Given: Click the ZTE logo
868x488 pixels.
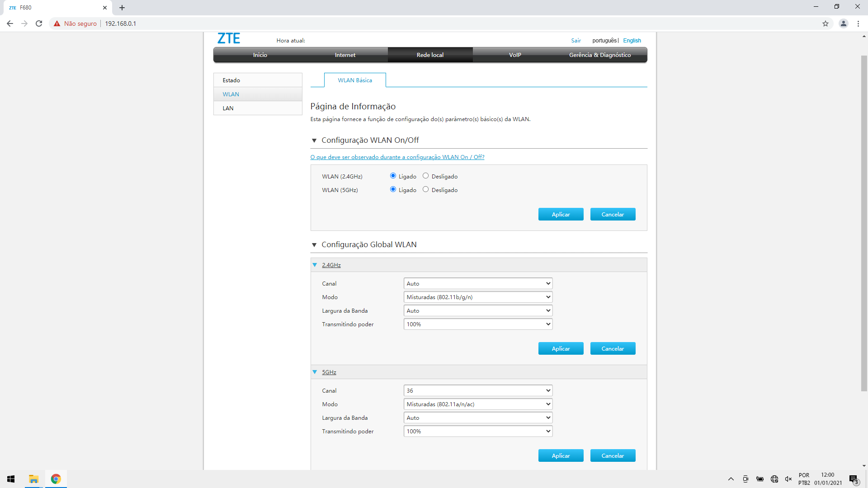Looking at the screenshot, I should [229, 38].
